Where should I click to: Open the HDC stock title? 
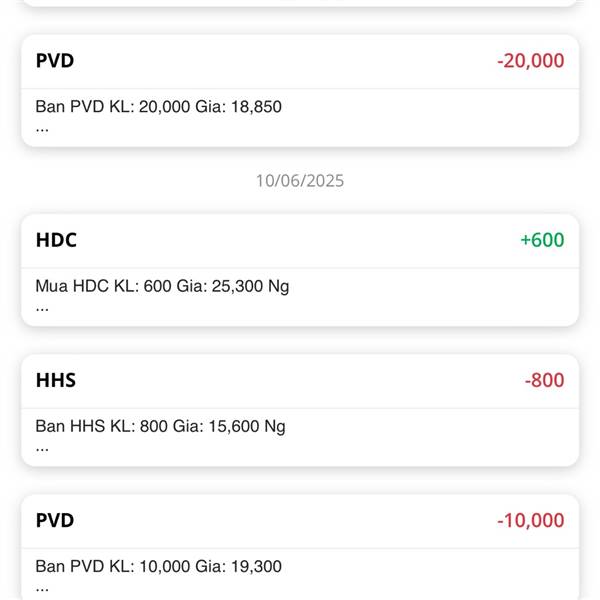[56, 240]
